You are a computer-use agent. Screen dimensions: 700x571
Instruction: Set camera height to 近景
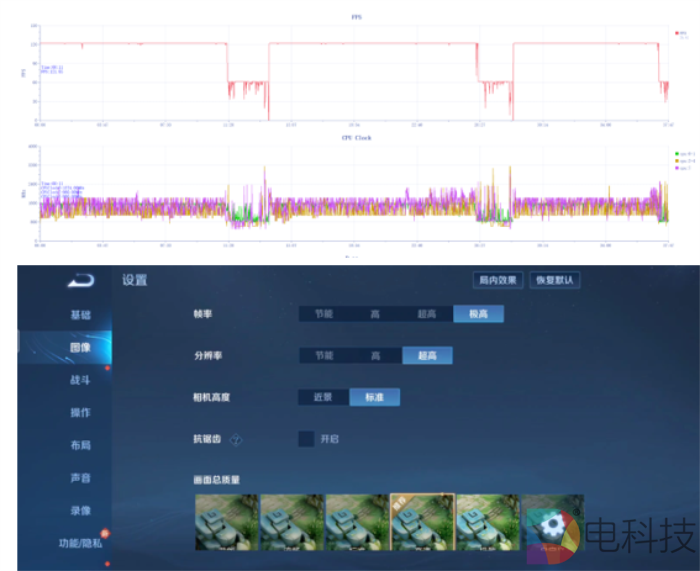pyautogui.click(x=324, y=397)
